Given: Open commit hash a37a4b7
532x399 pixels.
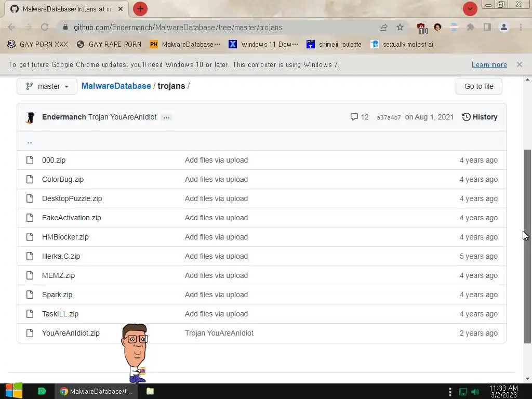Looking at the screenshot, I should (x=389, y=117).
